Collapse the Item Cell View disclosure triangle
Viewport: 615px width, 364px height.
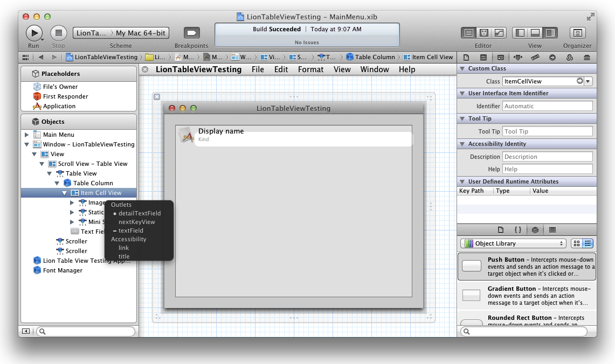click(x=64, y=193)
